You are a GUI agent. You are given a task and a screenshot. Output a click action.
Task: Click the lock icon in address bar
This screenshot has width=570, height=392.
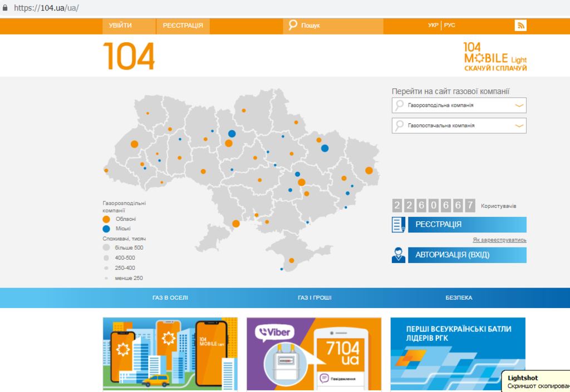pos(6,8)
